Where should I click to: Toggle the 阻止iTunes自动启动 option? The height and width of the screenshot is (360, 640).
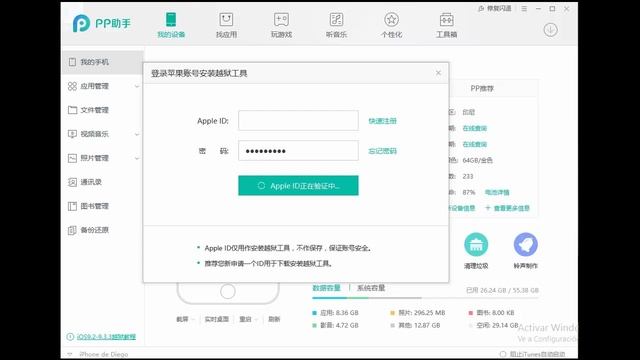click(533, 354)
